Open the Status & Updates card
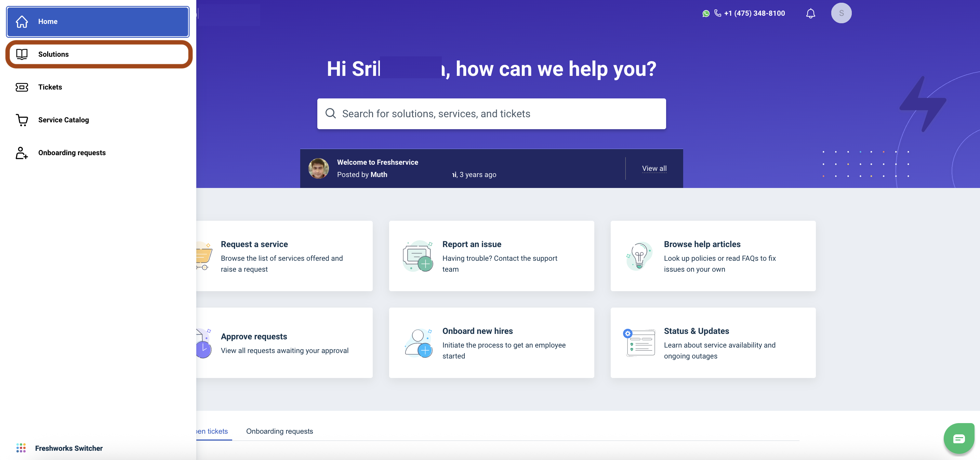Screen dimensions: 980x460 pos(713,342)
